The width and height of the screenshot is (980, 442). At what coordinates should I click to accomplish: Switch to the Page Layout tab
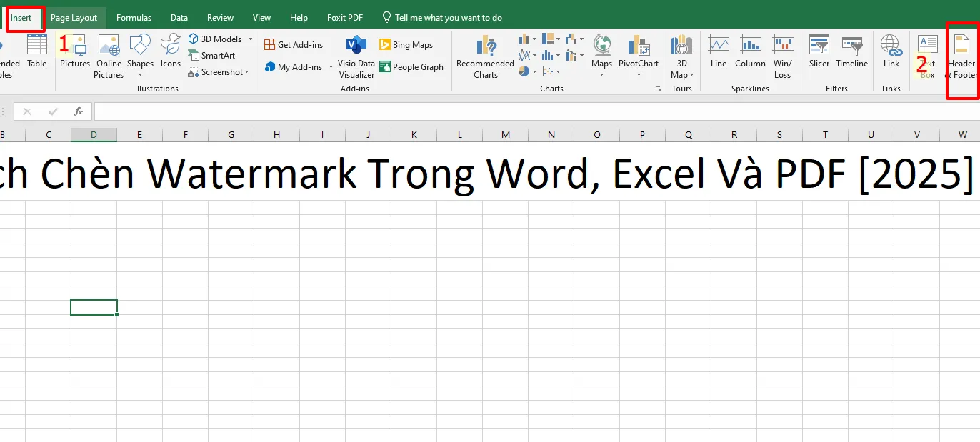tap(74, 18)
